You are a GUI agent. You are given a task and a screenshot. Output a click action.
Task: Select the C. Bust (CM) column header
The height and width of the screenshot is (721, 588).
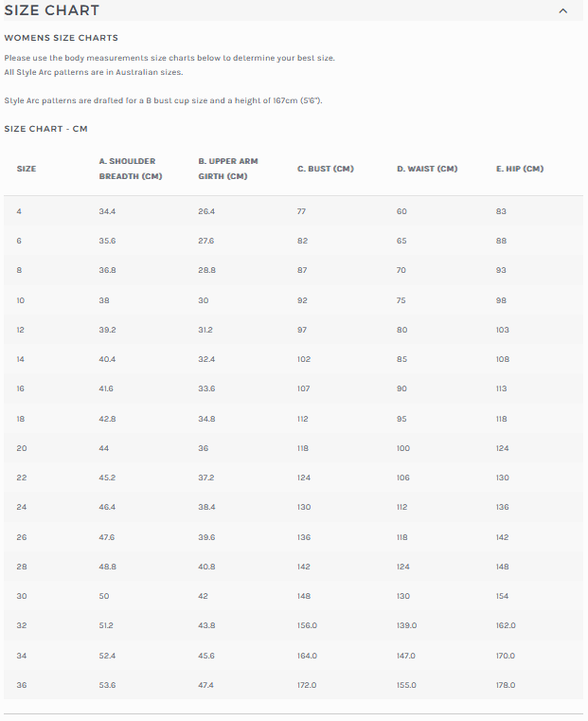(326, 169)
